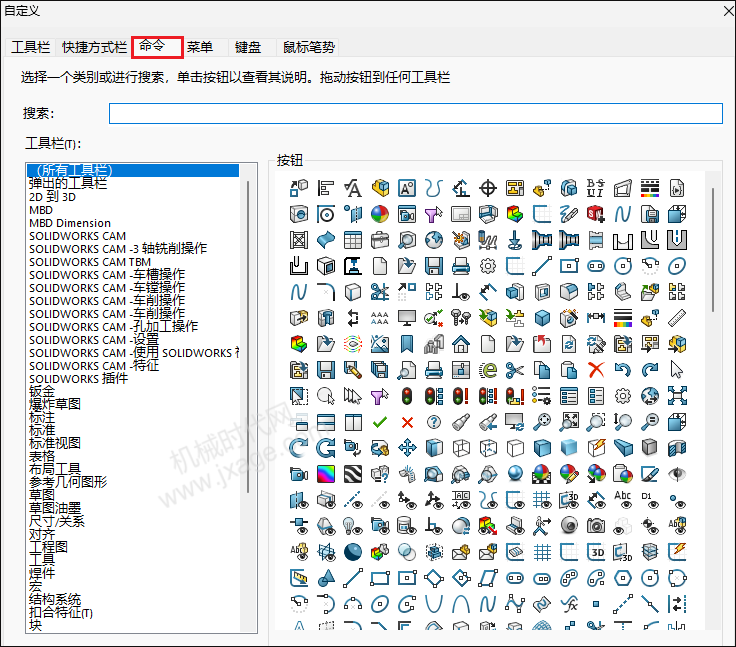The width and height of the screenshot is (736, 647).
Task: Pick the 爆炸草图 category
Action: (54, 404)
